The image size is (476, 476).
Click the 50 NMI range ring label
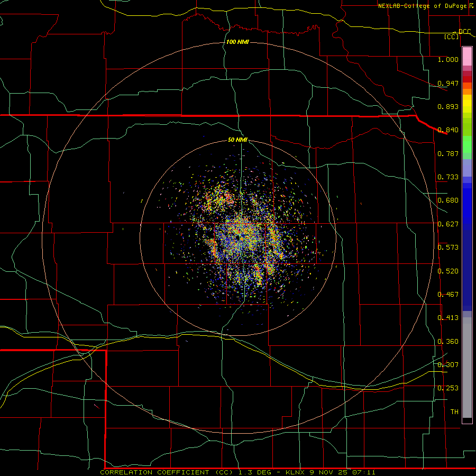pos(237,140)
